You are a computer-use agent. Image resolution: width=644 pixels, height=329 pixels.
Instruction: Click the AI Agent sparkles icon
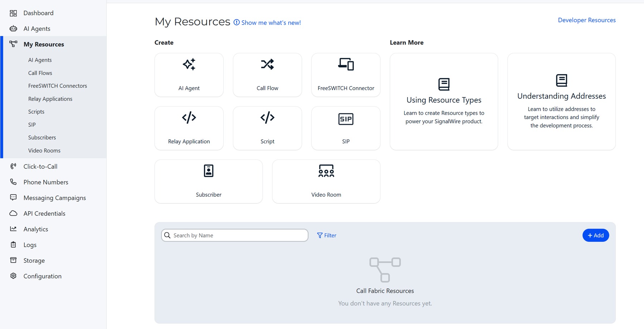(189, 64)
